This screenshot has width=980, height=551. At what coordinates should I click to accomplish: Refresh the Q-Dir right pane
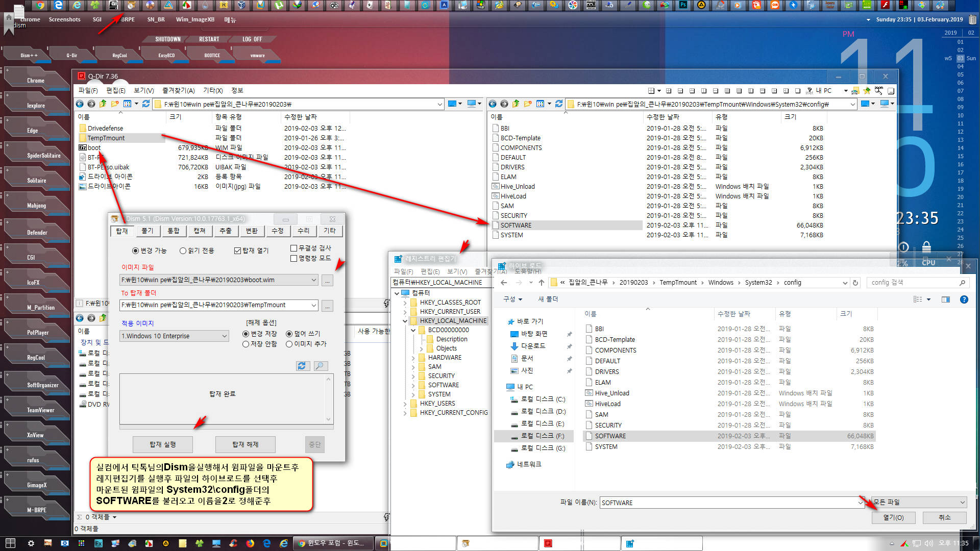[x=559, y=104]
